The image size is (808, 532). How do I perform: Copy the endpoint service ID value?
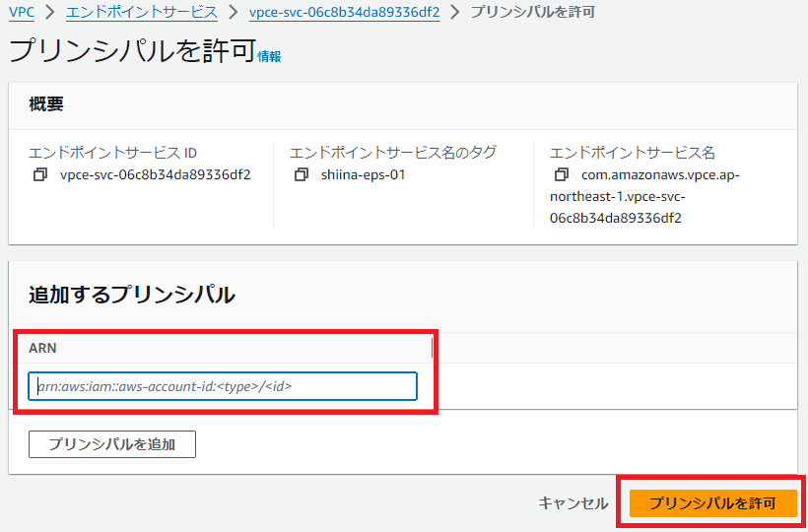click(40, 175)
